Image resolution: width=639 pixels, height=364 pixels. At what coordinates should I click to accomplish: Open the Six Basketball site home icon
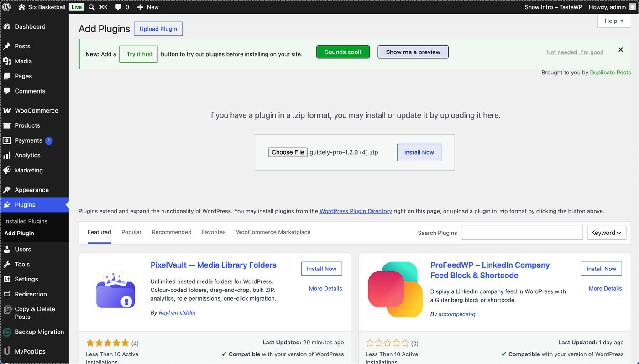pyautogui.click(x=21, y=7)
